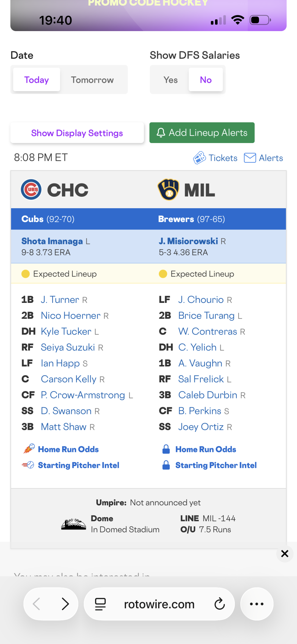Open Shota Imanaga's player page

click(52, 241)
